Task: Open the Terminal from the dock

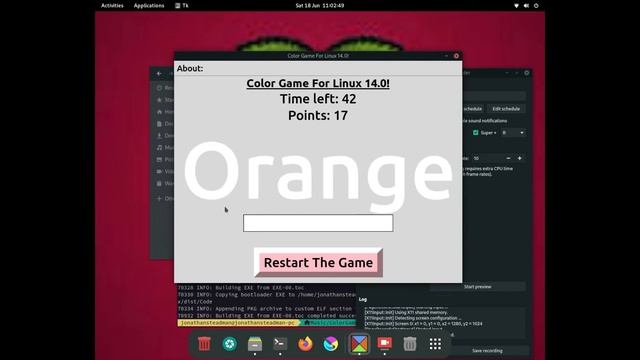Action: [280, 344]
